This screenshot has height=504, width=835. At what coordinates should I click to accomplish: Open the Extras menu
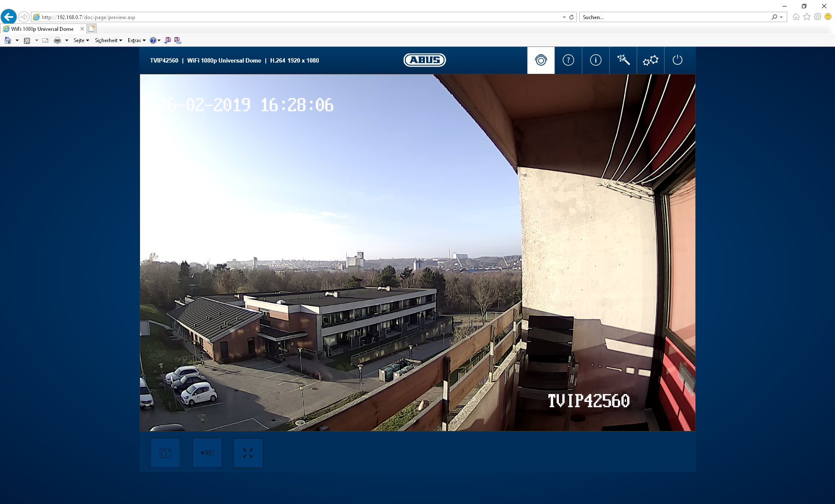(x=136, y=40)
